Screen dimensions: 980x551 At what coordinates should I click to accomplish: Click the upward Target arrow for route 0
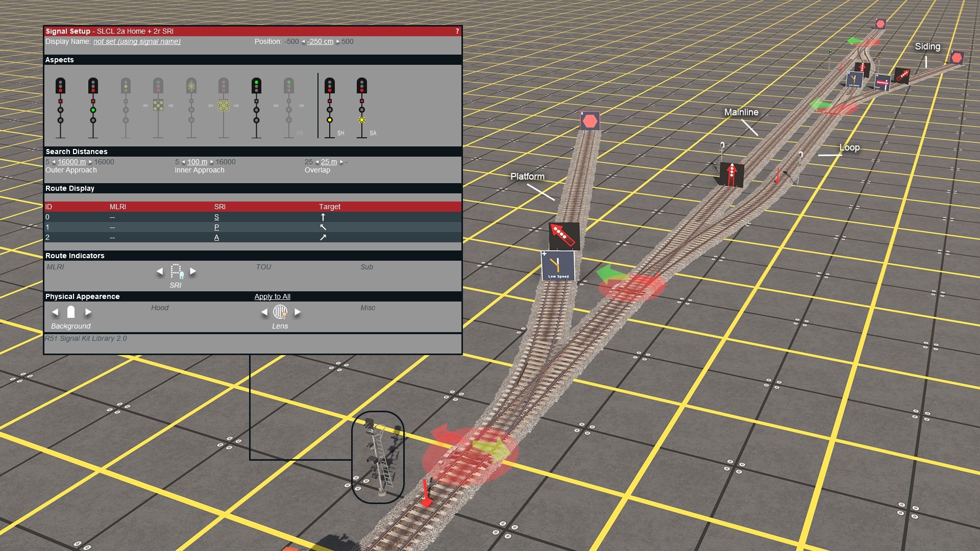(323, 216)
